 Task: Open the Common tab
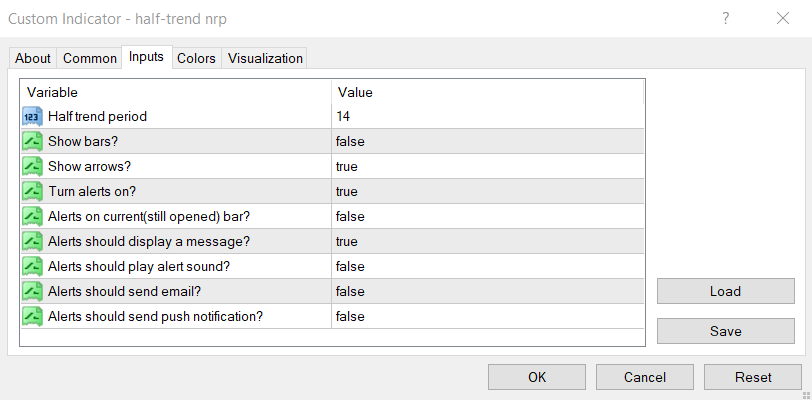90,58
